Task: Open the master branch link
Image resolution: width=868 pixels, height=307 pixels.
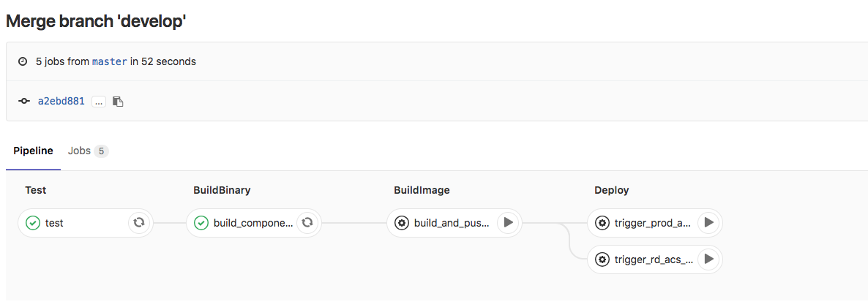Action: click(x=110, y=61)
